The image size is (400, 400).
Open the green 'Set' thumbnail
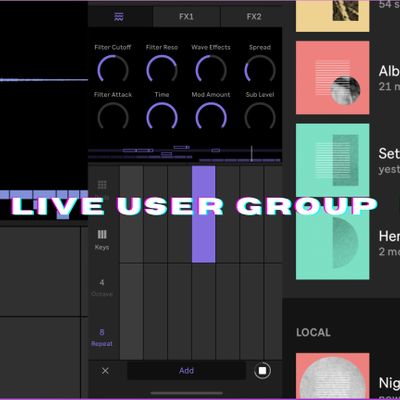point(332,160)
